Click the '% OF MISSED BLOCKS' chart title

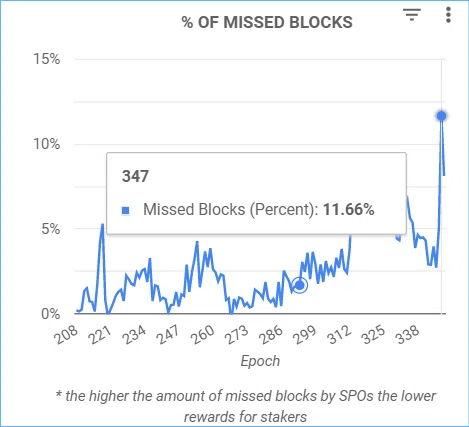[x=267, y=22]
